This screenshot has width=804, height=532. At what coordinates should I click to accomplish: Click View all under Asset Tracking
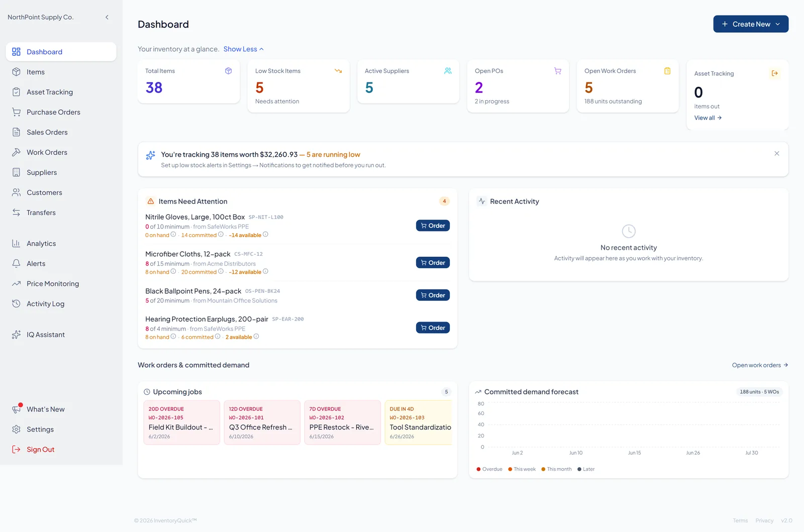pos(708,118)
